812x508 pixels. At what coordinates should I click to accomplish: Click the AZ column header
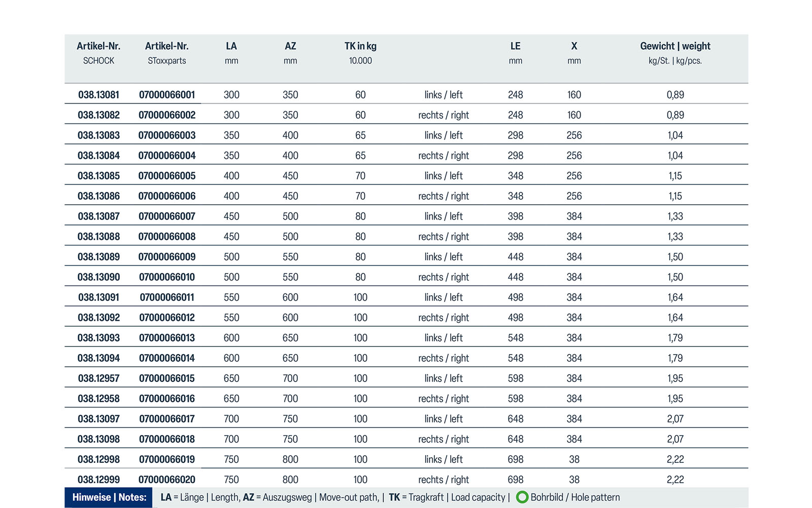pyautogui.click(x=290, y=46)
